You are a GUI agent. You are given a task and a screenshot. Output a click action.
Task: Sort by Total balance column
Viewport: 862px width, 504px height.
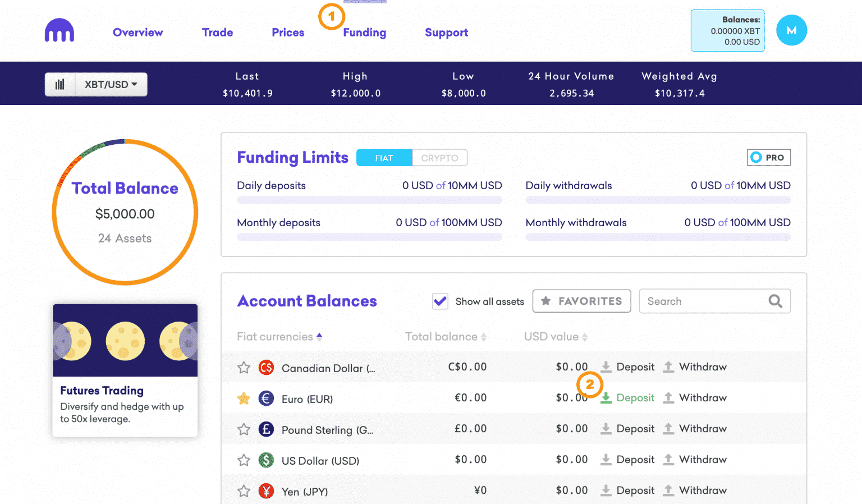point(446,337)
